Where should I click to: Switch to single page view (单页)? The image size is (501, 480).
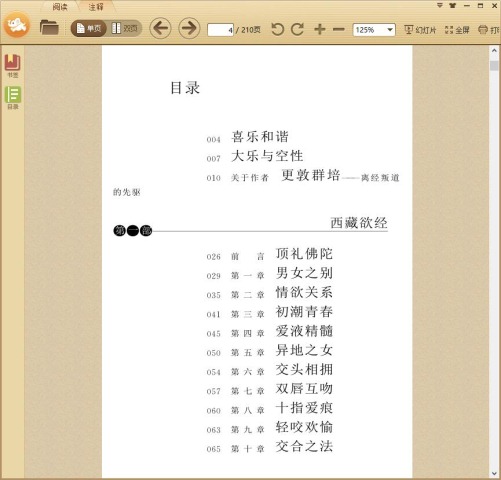point(89,29)
